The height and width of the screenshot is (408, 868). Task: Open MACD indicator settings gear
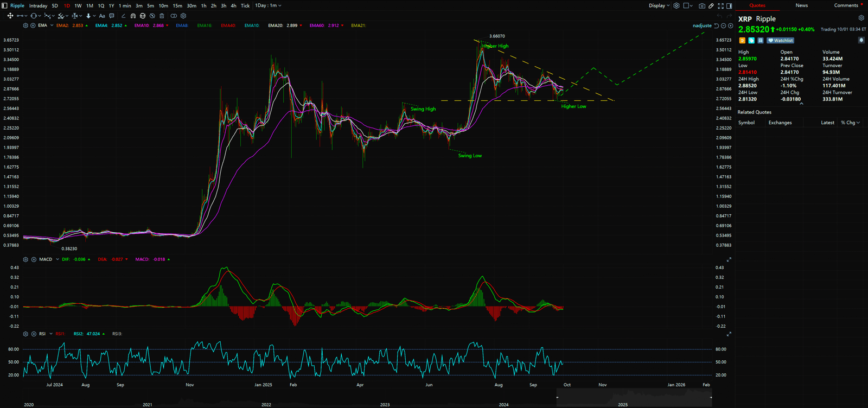coord(25,259)
